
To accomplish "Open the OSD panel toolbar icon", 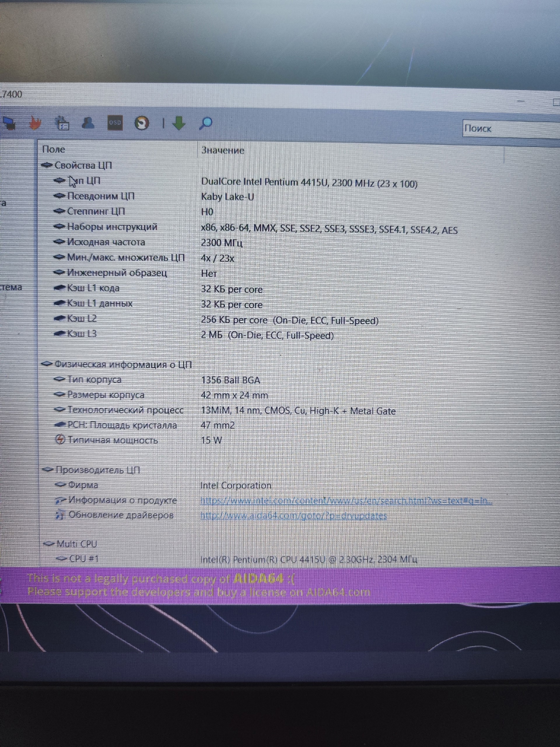I will point(115,123).
